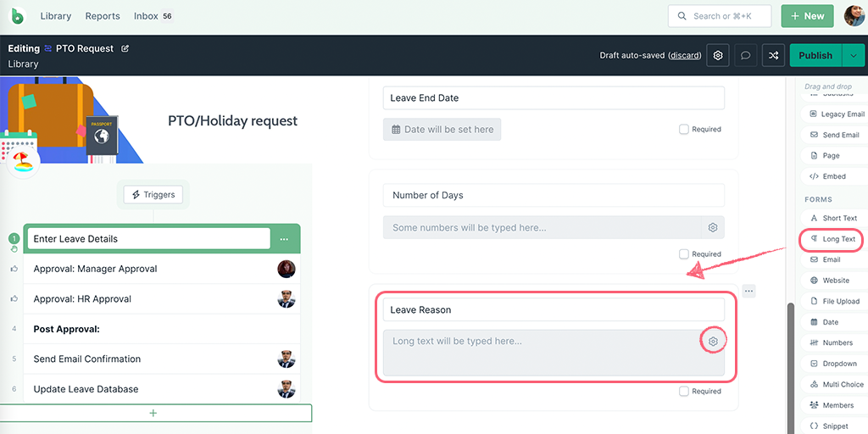Click the Search box in top bar

[x=720, y=16]
